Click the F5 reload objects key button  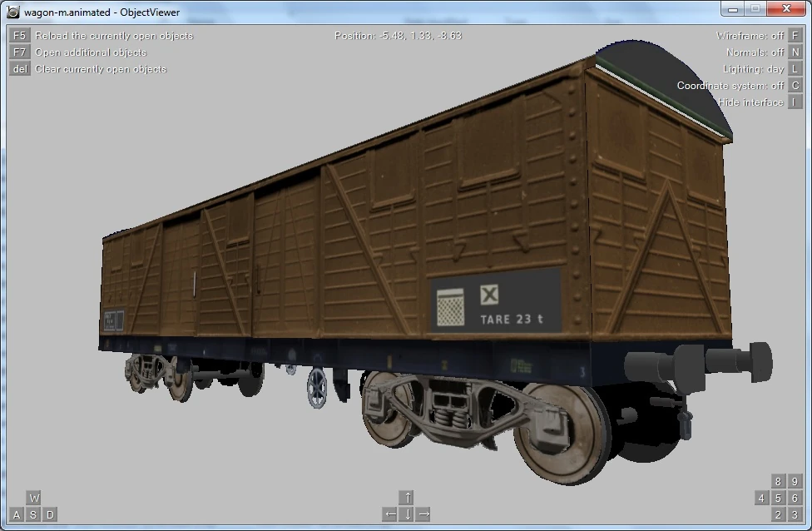(19, 35)
